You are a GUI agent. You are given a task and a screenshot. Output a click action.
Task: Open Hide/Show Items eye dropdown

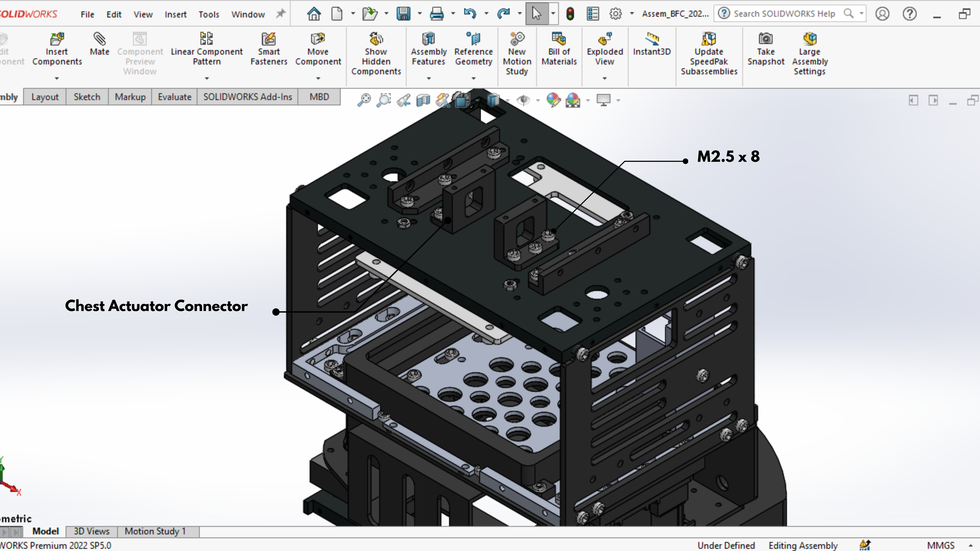click(x=538, y=100)
